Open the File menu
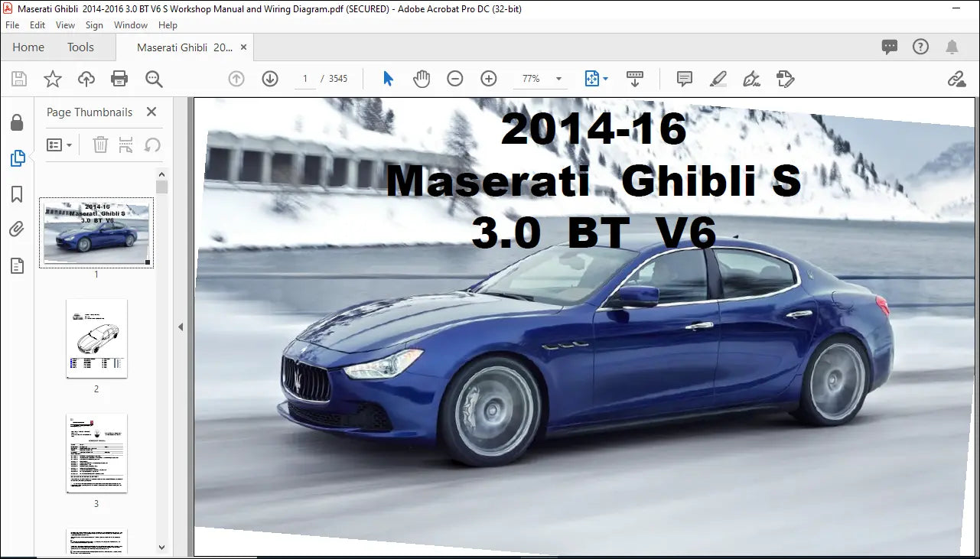980x559 pixels. [x=11, y=24]
